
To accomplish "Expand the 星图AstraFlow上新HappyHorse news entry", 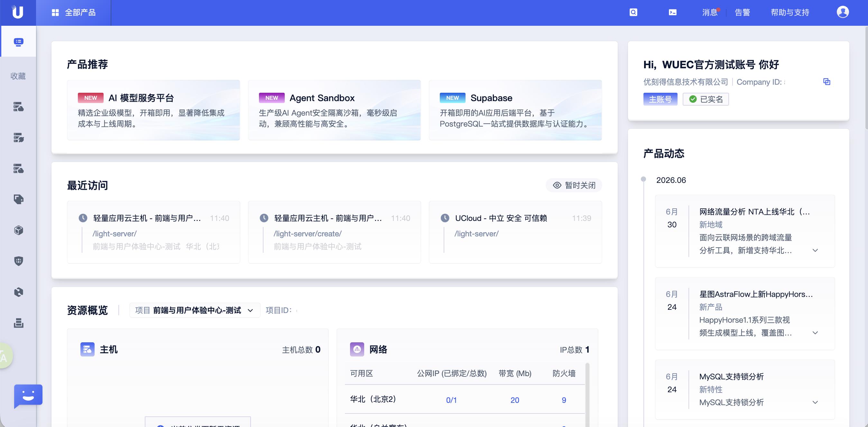I will pyautogui.click(x=815, y=333).
